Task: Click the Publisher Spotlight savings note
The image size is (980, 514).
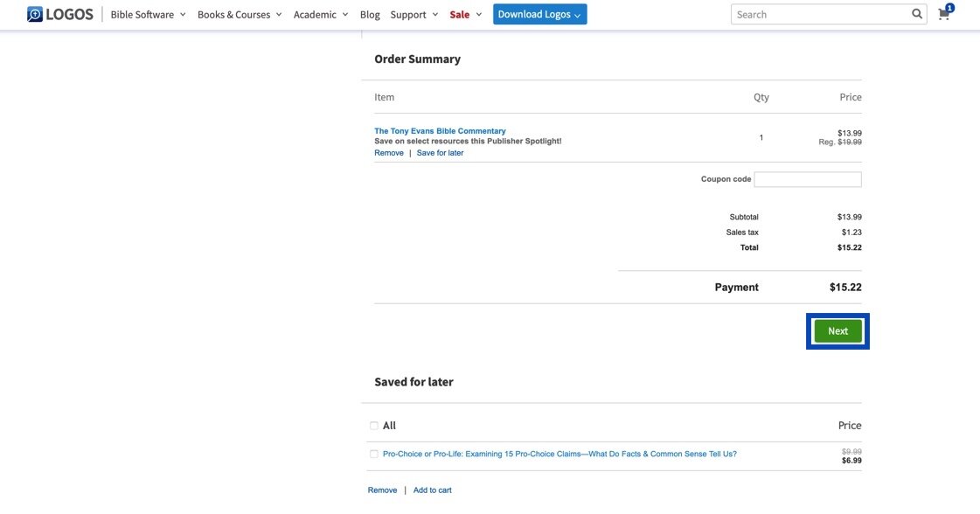Action: 468,142
